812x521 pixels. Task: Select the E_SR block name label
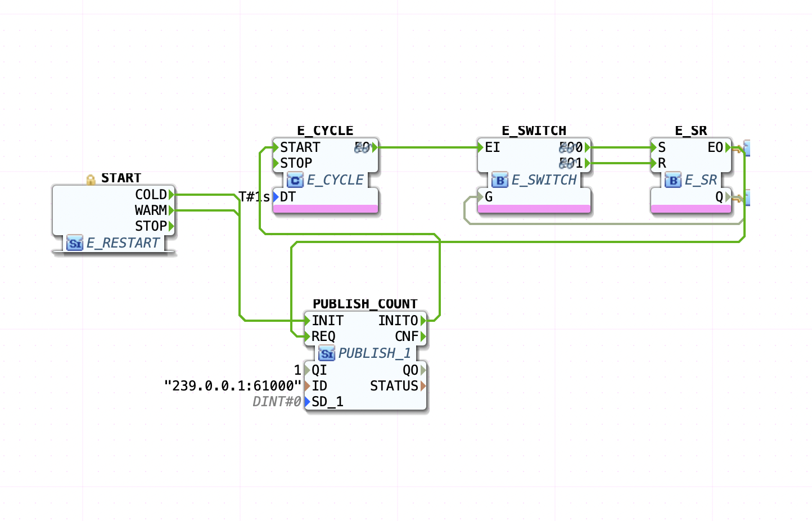(691, 131)
